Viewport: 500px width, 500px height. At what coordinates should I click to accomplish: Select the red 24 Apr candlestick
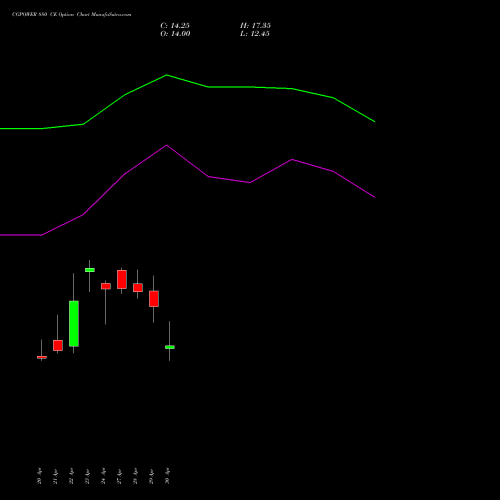(x=106, y=286)
